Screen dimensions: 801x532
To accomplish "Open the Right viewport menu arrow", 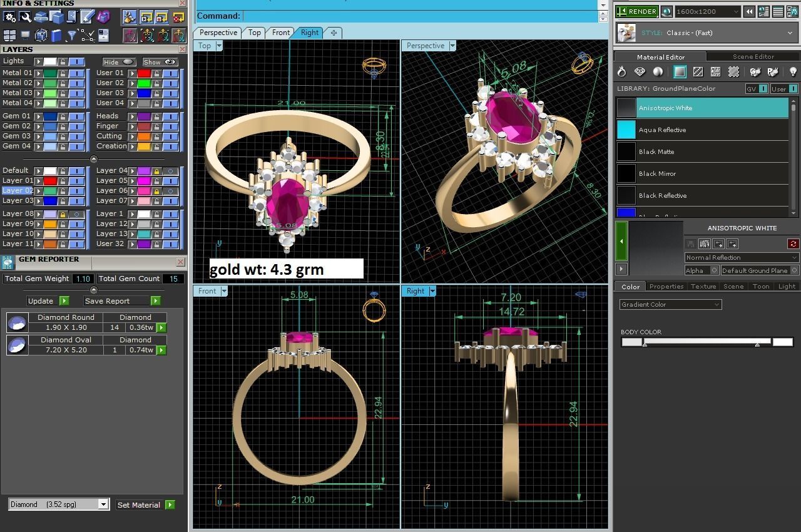I will (432, 291).
